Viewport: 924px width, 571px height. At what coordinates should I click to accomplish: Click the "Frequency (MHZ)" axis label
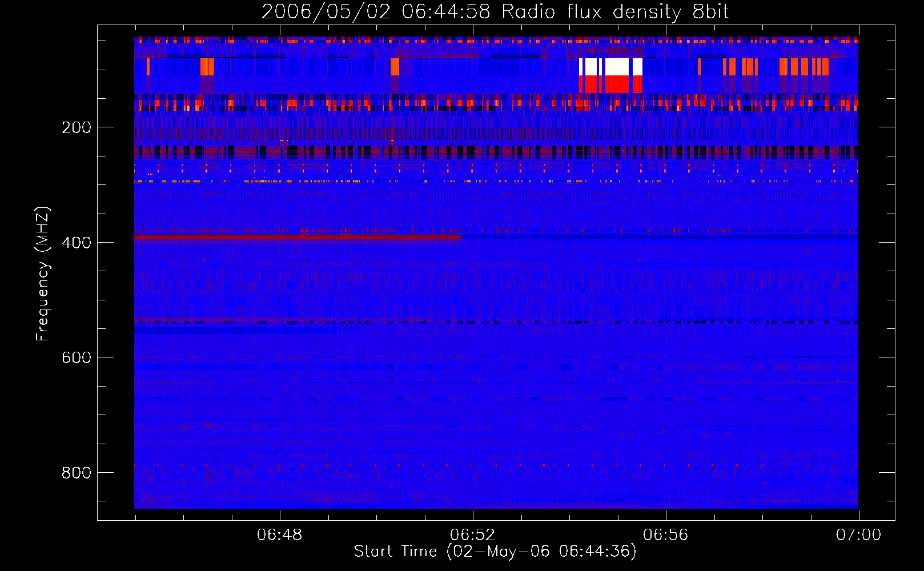point(43,274)
